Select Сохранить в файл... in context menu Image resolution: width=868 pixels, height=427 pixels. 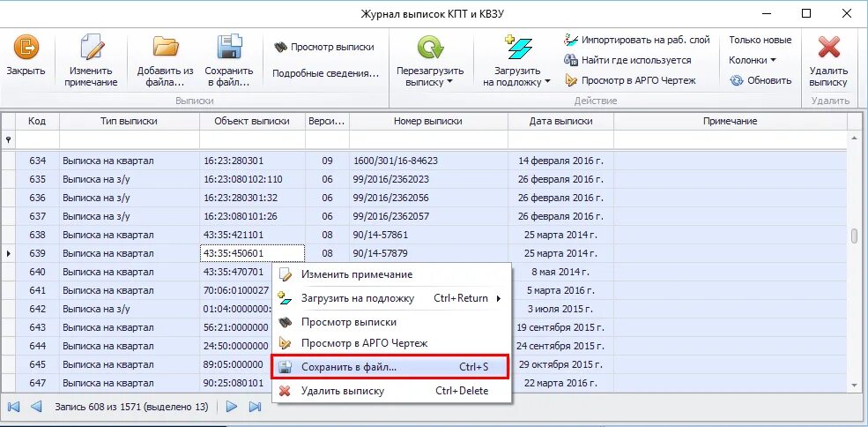click(x=392, y=367)
